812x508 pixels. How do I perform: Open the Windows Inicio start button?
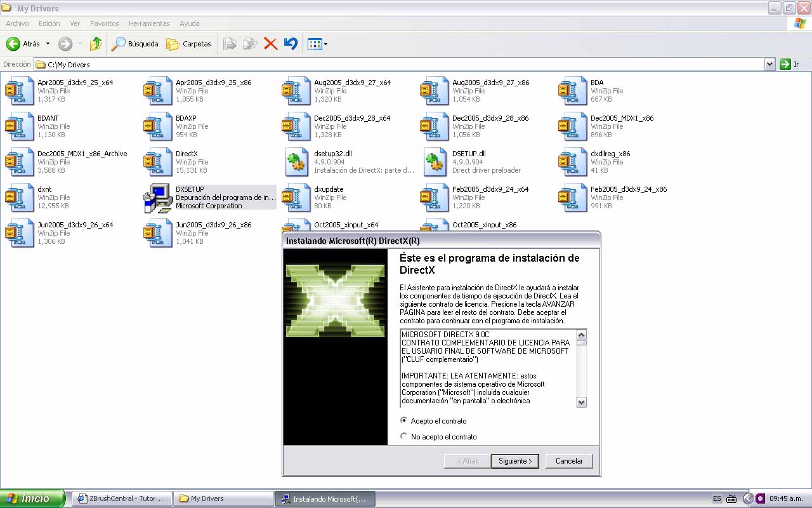[x=32, y=498]
